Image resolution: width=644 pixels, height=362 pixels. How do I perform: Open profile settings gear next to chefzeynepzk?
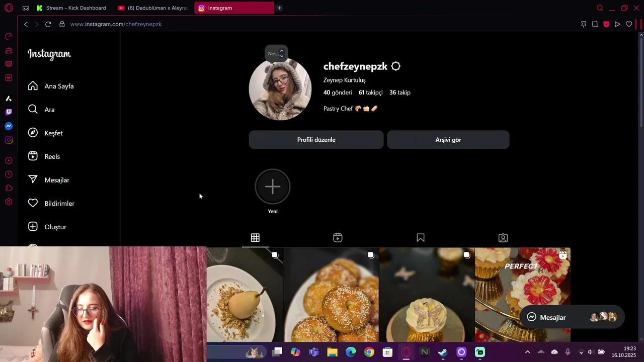[395, 66]
